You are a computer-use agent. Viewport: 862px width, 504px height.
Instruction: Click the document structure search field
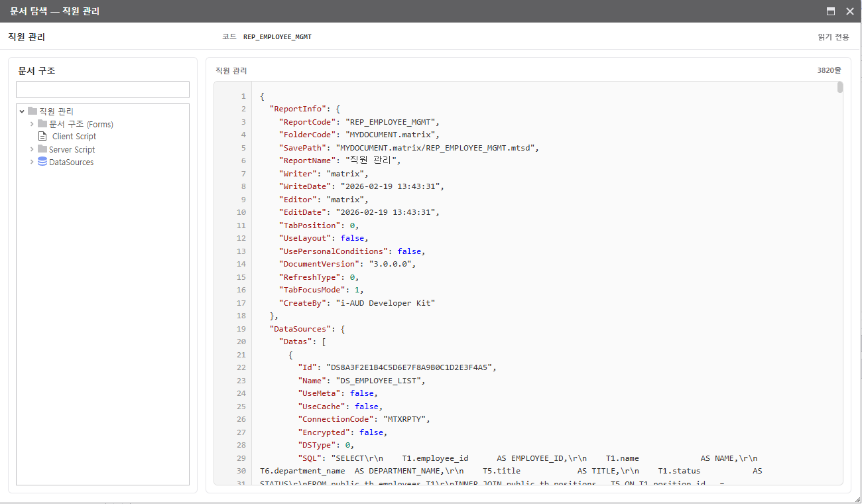(x=103, y=90)
